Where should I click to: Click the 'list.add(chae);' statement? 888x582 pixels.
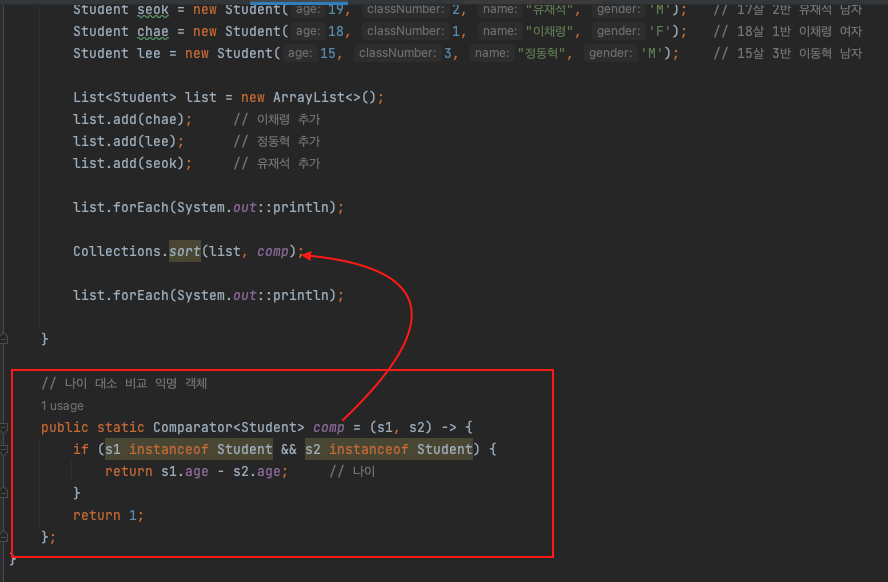(x=133, y=119)
